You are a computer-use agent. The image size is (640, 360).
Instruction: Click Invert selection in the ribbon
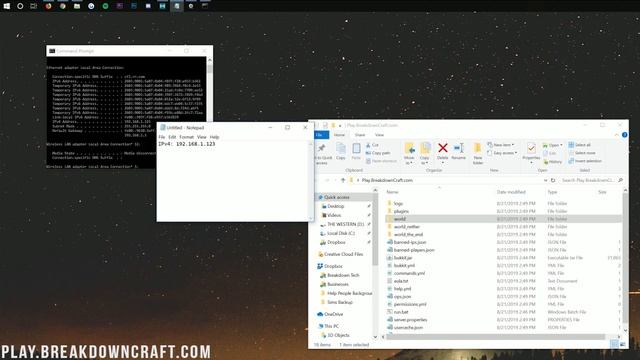click(x=585, y=161)
